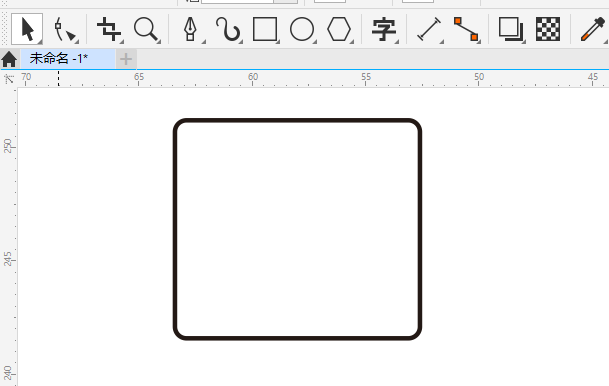Activate the Crop tool
The image size is (609, 386).
(109, 29)
